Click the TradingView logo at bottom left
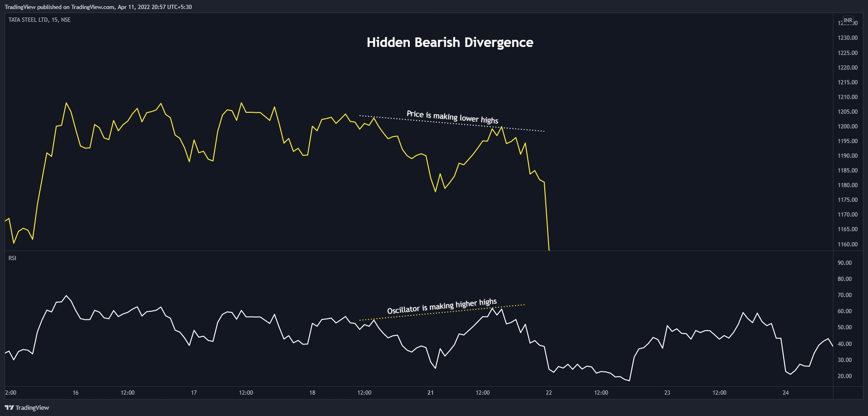The image size is (868, 416). click(x=27, y=407)
